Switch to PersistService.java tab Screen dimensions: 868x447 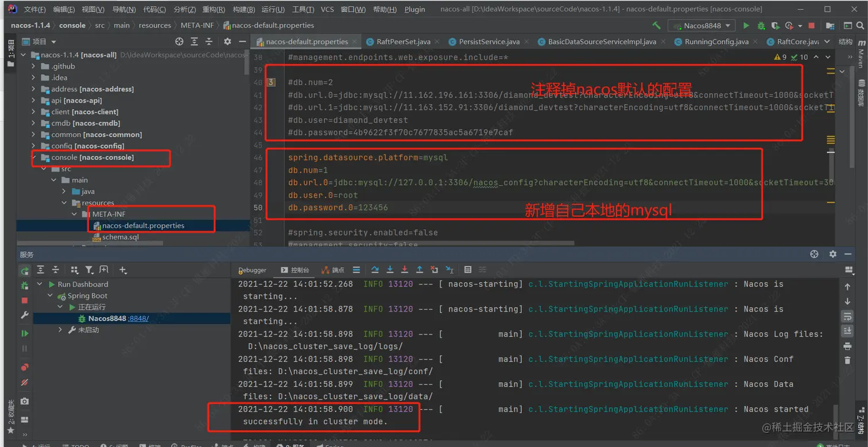tap(489, 41)
